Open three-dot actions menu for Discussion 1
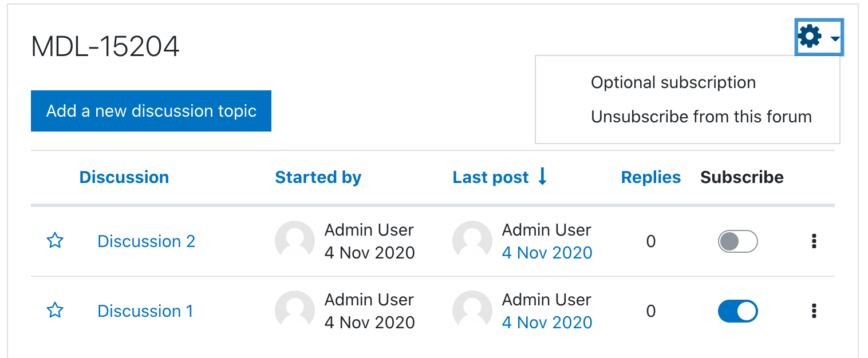 point(814,311)
